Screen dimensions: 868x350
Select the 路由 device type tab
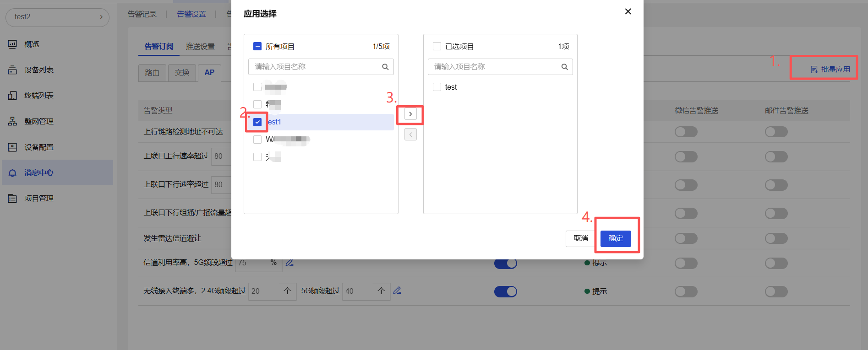point(152,72)
